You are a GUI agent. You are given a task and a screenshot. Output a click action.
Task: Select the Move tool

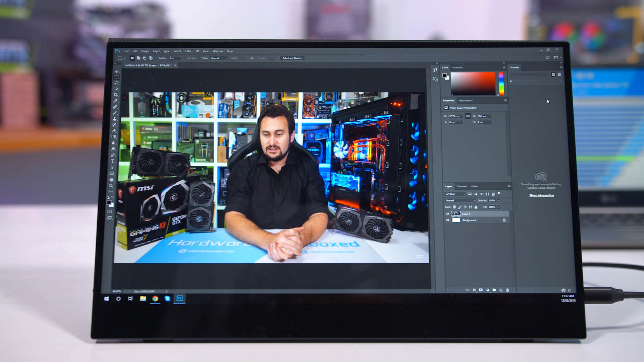117,71
